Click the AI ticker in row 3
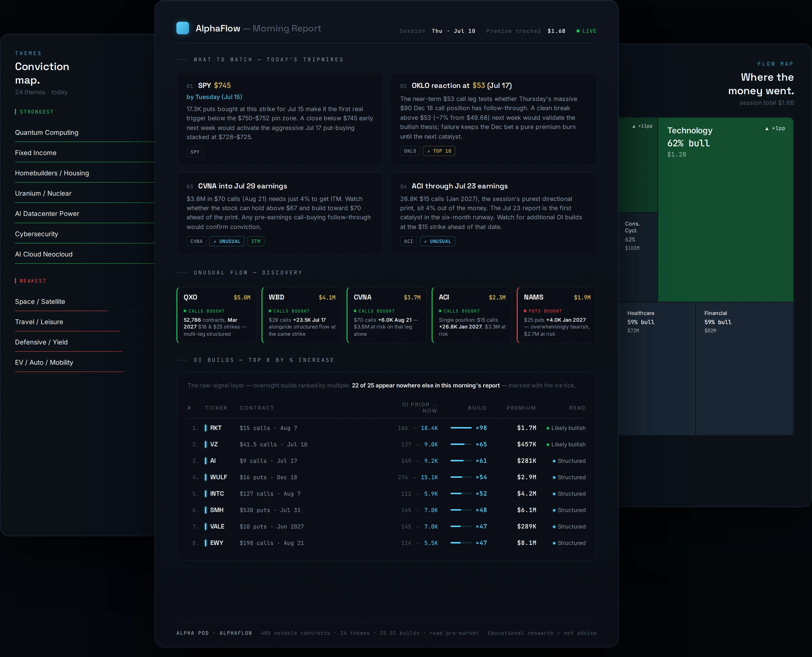 [213, 461]
